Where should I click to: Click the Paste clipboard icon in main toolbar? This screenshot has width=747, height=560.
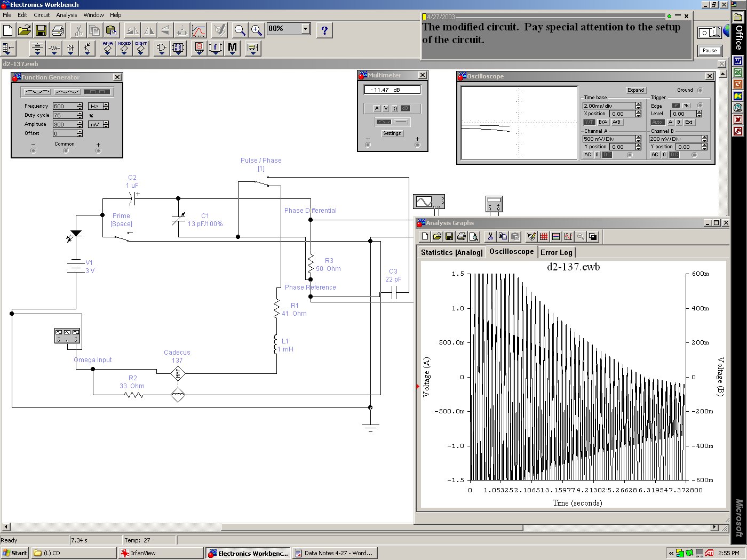click(110, 30)
